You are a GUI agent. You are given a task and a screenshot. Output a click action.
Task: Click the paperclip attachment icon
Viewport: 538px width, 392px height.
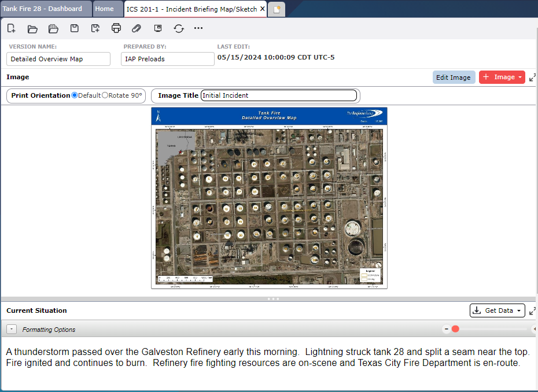click(x=137, y=28)
